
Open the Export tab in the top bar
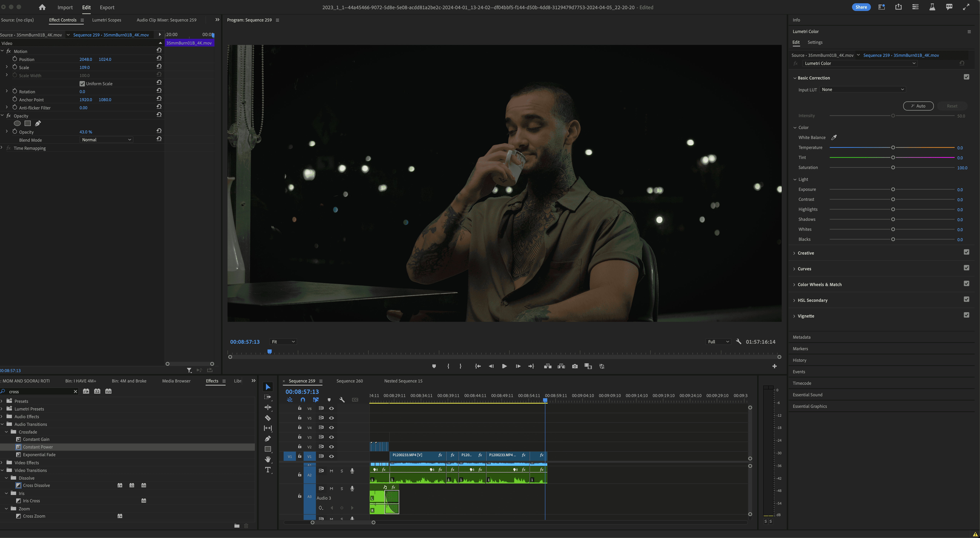[x=107, y=7]
